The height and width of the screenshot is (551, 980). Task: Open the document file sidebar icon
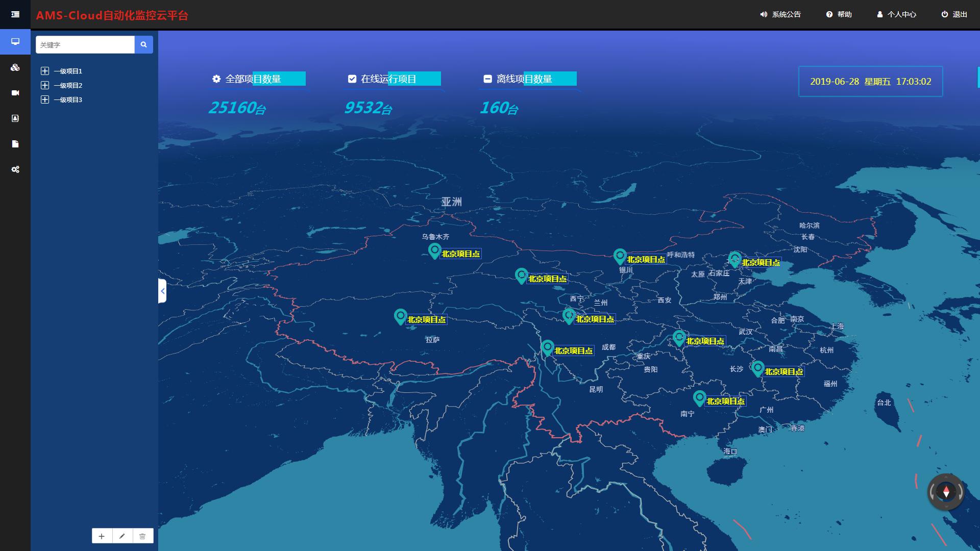[x=15, y=144]
